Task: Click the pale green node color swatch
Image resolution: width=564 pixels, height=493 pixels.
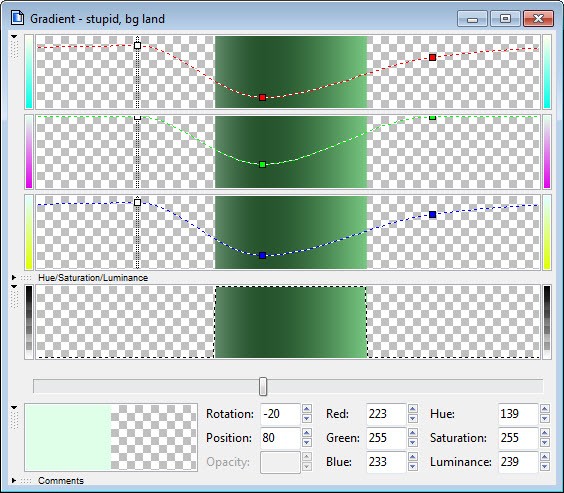Action: 68,437
